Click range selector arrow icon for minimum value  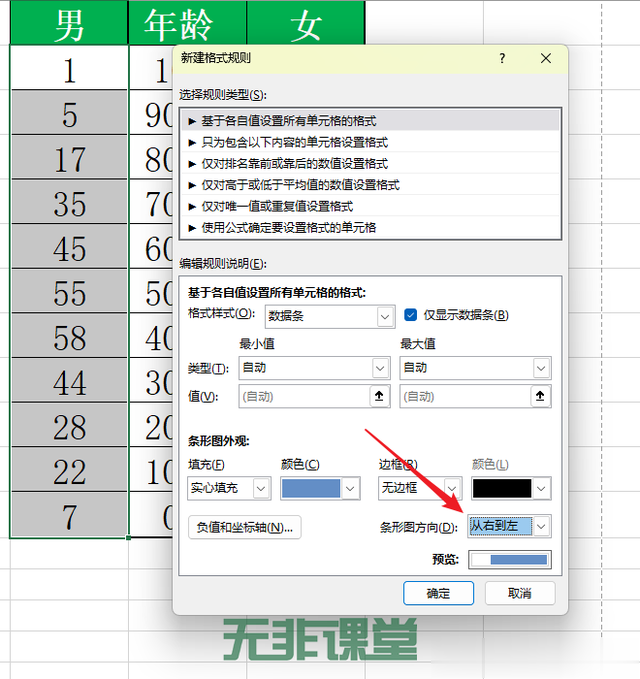tap(379, 396)
